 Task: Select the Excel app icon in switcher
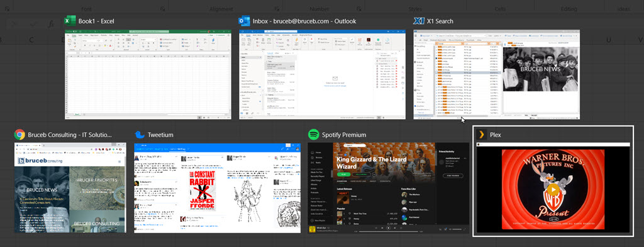70,21
